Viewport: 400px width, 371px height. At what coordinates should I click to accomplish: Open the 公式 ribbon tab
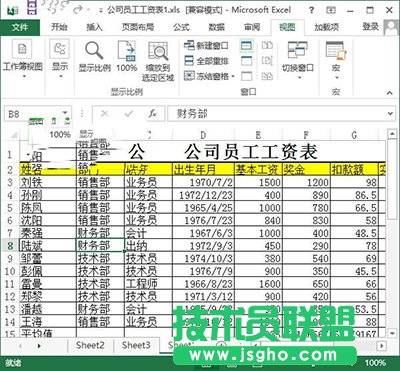pos(181,27)
